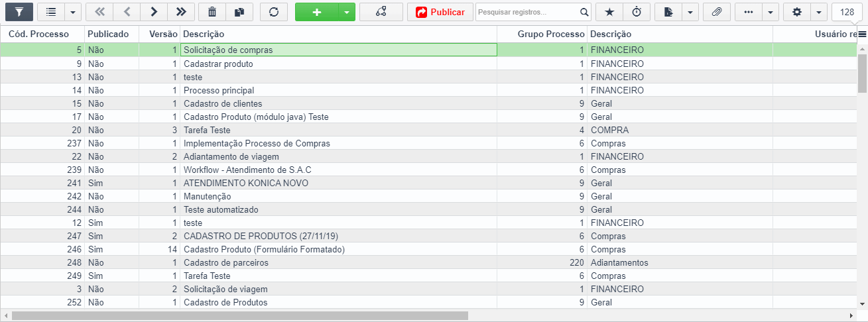Open the list view dropdown arrow
Image resolution: width=868 pixels, height=322 pixels.
[73, 12]
